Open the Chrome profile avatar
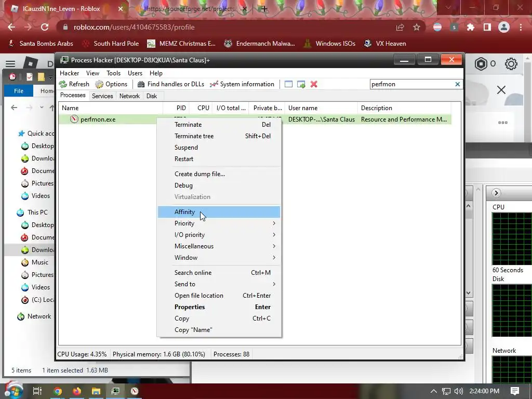The width and height of the screenshot is (532, 399). point(504,27)
